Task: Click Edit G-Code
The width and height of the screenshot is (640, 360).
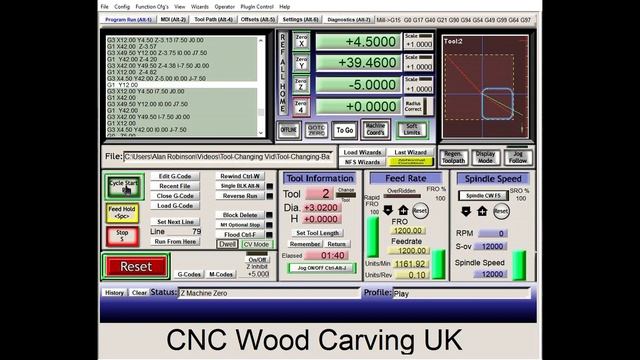Action: pyautogui.click(x=175, y=176)
